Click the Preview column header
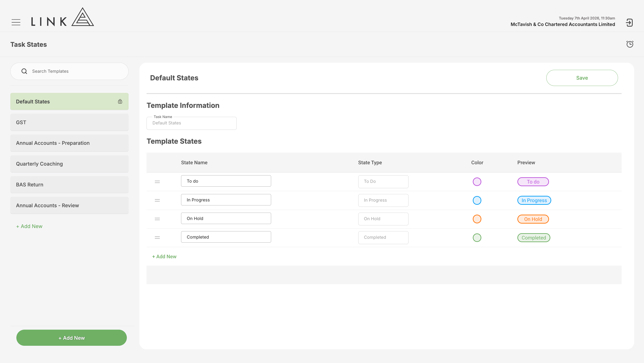Screen dimensions: 644x363 [526, 162]
